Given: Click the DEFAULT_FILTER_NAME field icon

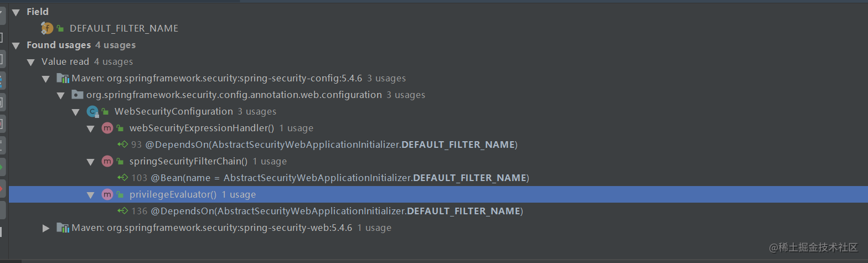Looking at the screenshot, I should 47,28.
